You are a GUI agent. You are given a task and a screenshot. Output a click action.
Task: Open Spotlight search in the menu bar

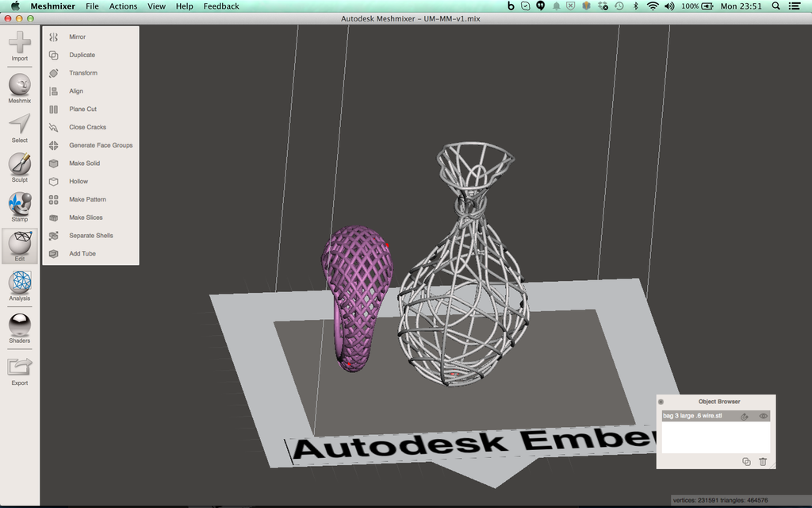pyautogui.click(x=776, y=6)
